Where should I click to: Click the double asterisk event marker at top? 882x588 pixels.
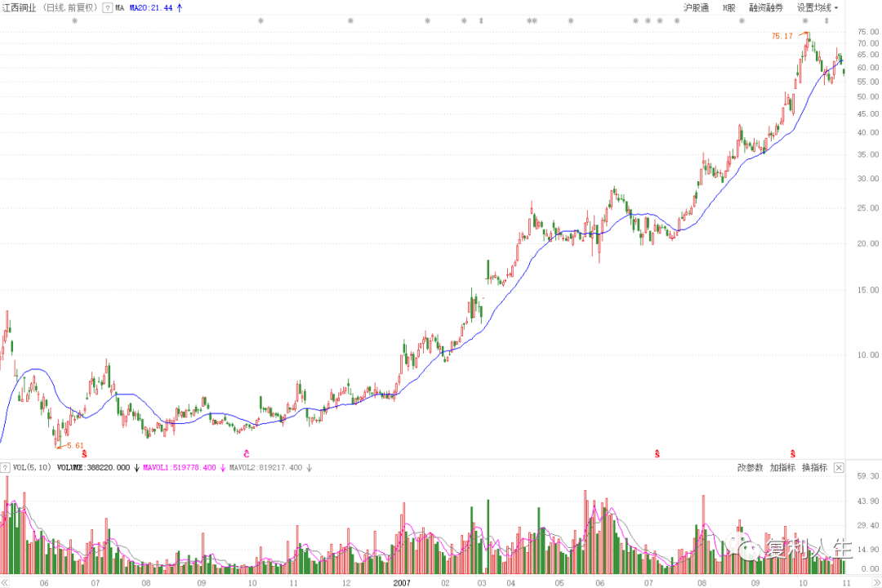(x=532, y=21)
